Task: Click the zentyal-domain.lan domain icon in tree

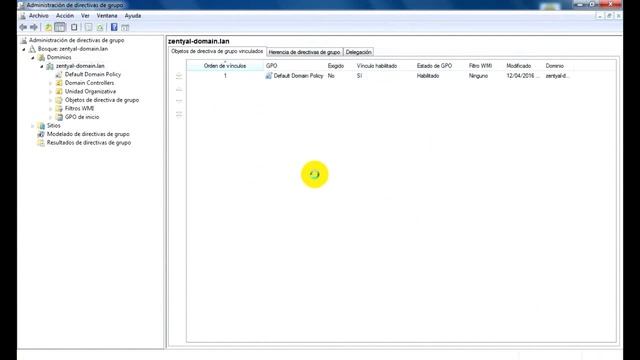Action: click(x=50, y=66)
